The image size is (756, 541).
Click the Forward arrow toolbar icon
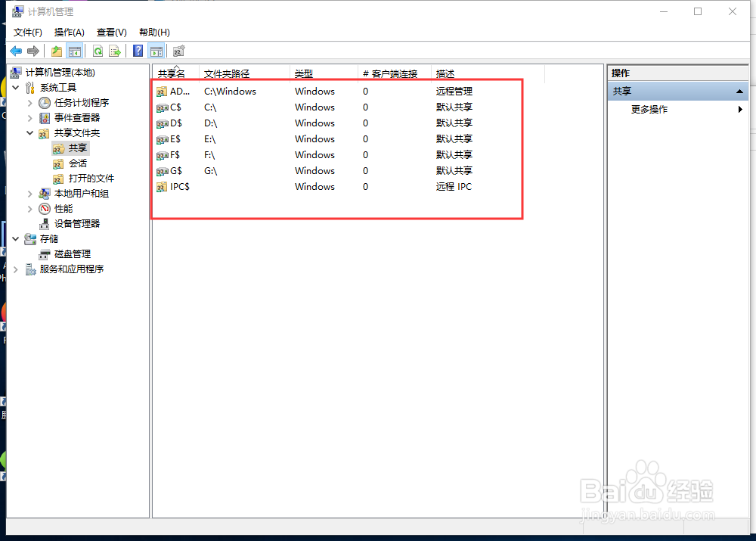(33, 51)
